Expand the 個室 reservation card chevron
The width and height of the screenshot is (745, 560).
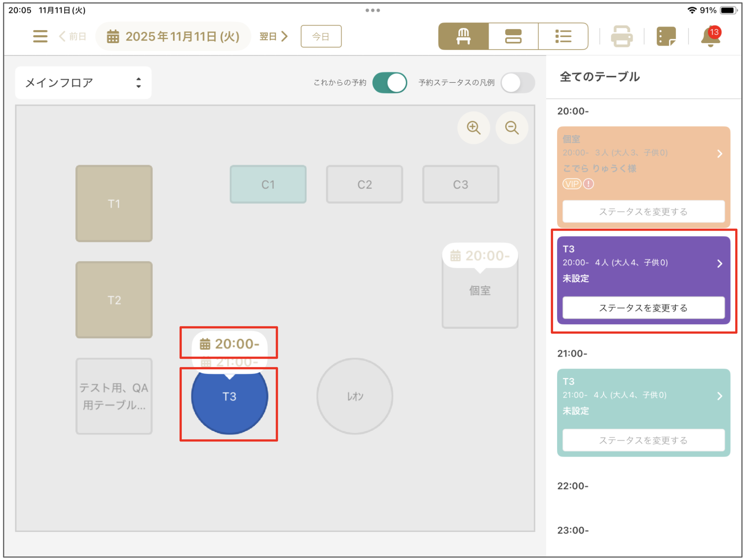(x=720, y=154)
